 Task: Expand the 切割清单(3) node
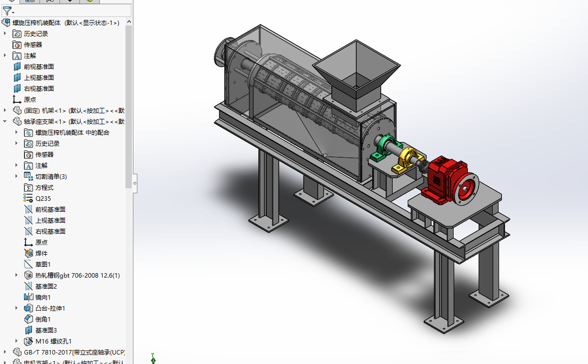point(16,176)
